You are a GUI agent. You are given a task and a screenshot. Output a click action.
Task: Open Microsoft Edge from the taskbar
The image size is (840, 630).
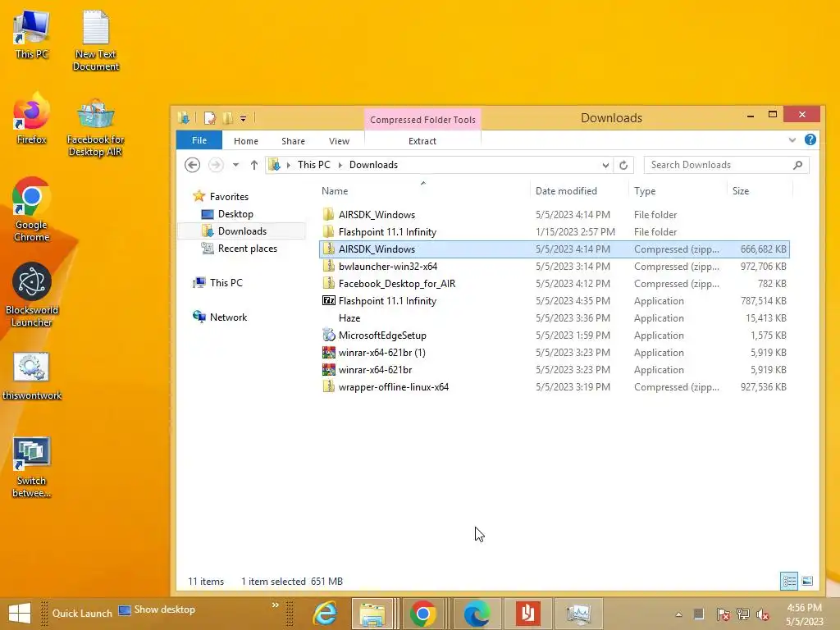coord(477,614)
